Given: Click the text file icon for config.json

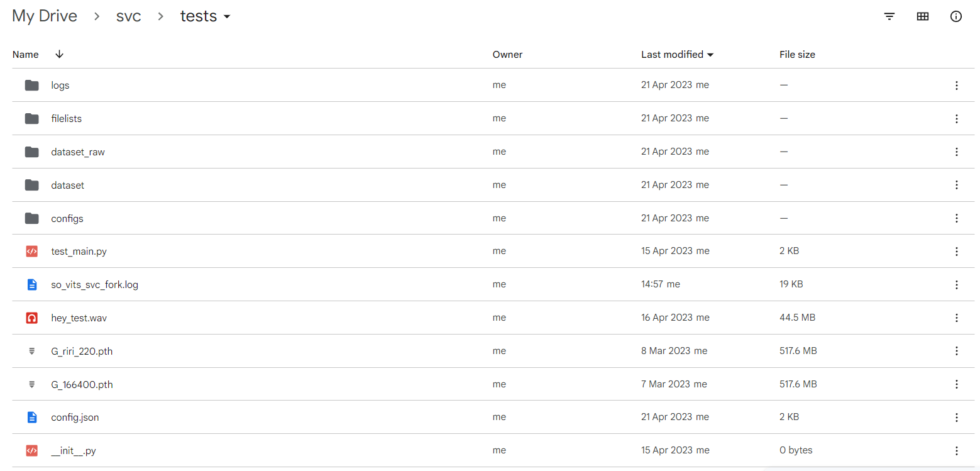Looking at the screenshot, I should tap(31, 416).
